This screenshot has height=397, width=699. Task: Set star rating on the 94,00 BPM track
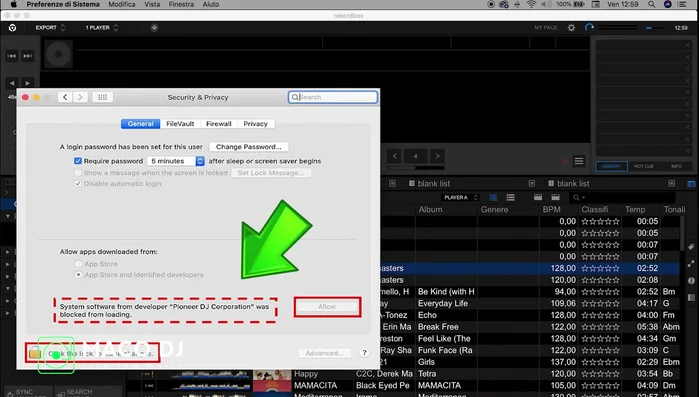click(x=600, y=292)
